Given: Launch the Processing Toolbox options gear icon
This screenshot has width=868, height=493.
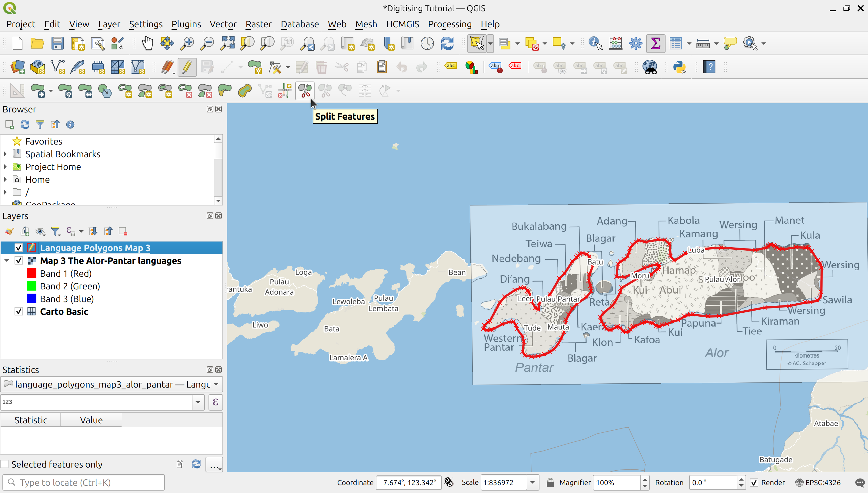Looking at the screenshot, I should 636,43.
